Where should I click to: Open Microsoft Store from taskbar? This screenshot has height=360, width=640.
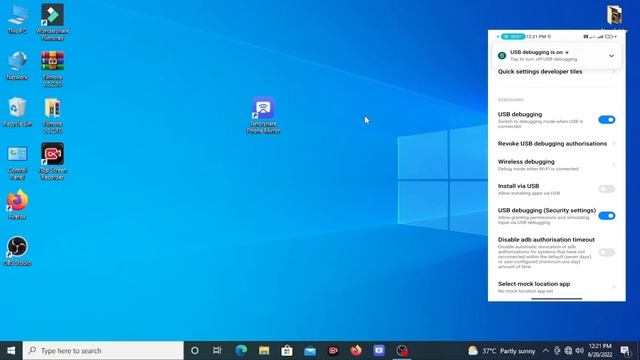click(287, 351)
